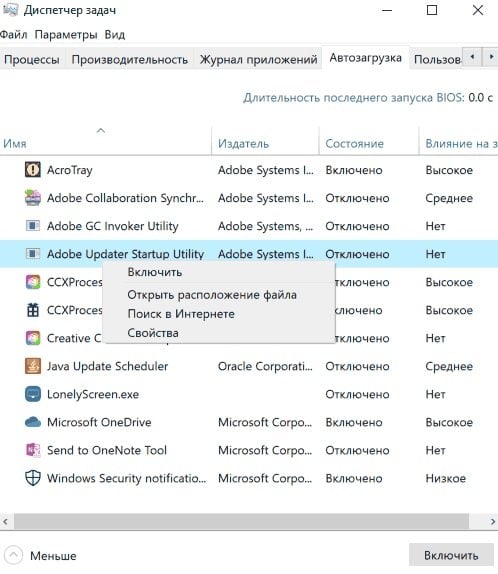Choose Открыть расположение файла from context menu

pos(212,295)
